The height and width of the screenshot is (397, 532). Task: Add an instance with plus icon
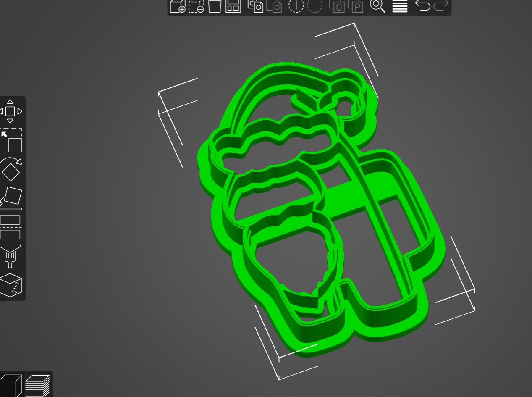296,5
